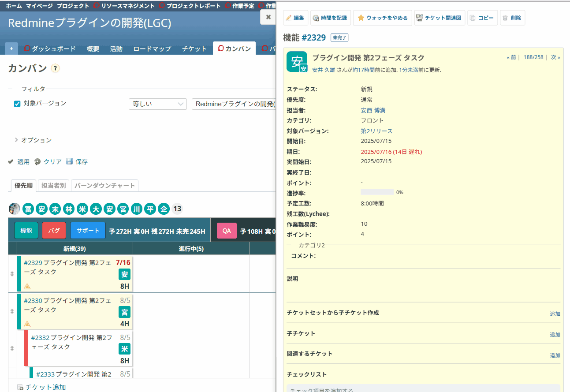Filter by the 川 member avatar

[x=137, y=209]
